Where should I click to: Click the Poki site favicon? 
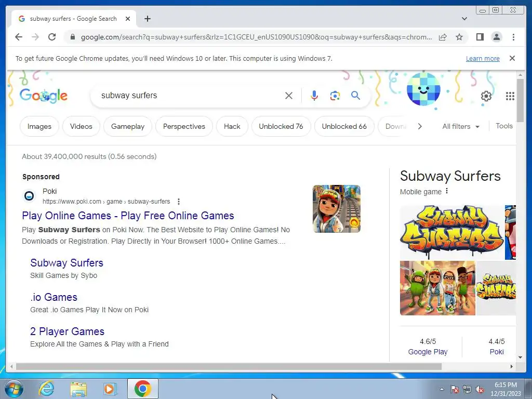[x=29, y=196]
